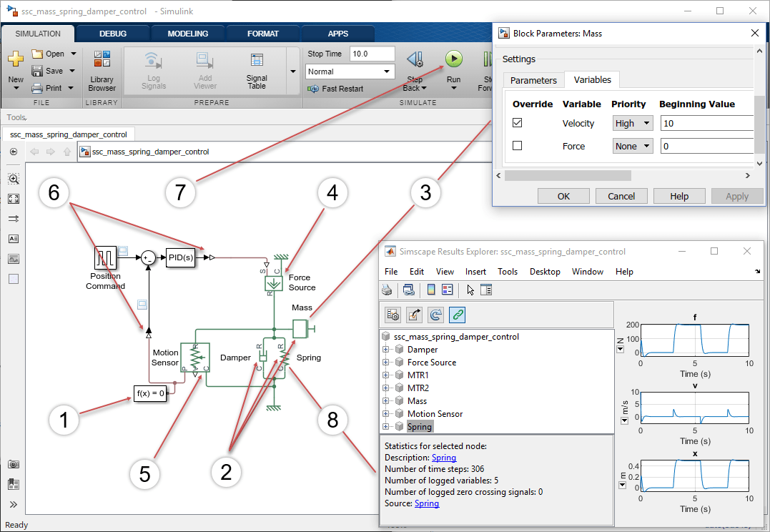The width and height of the screenshot is (770, 532).
Task: Click the Insert Colorbar icon in Results Explorer
Action: [431, 290]
